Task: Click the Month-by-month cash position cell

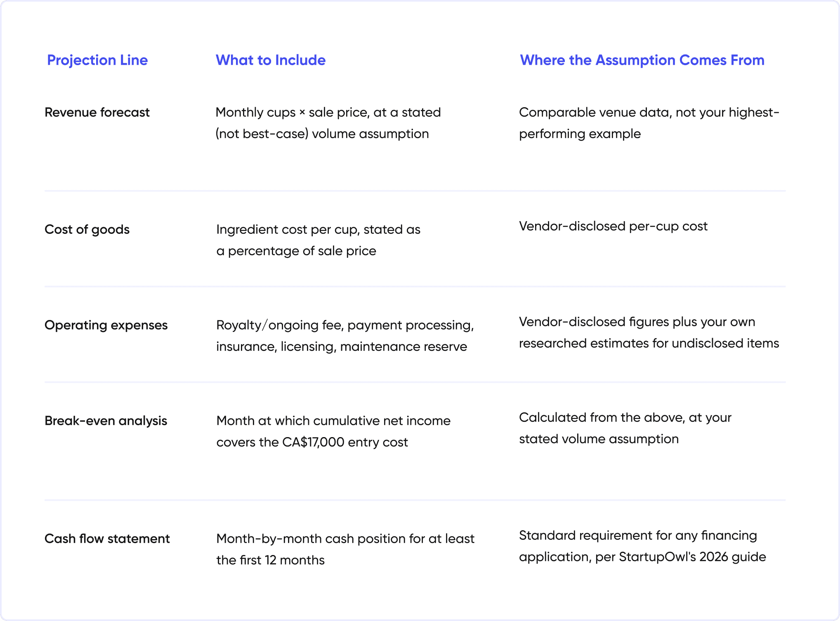Action: [345, 549]
